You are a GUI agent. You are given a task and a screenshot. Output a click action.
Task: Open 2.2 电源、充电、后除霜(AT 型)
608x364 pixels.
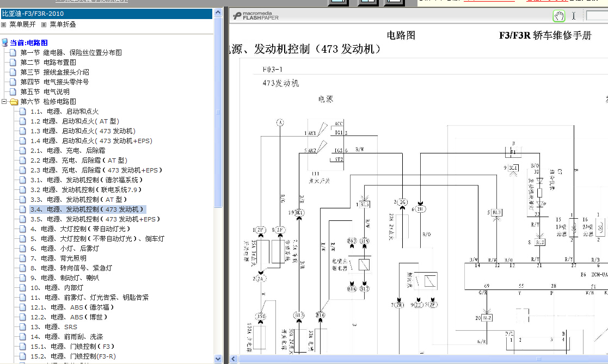79,161
